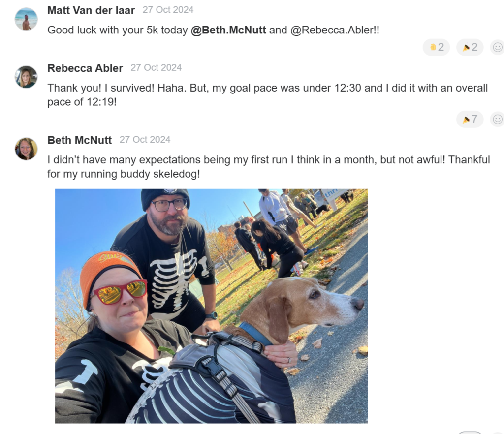
Task: Click the @Beth.McNutt mention
Action: point(228,30)
